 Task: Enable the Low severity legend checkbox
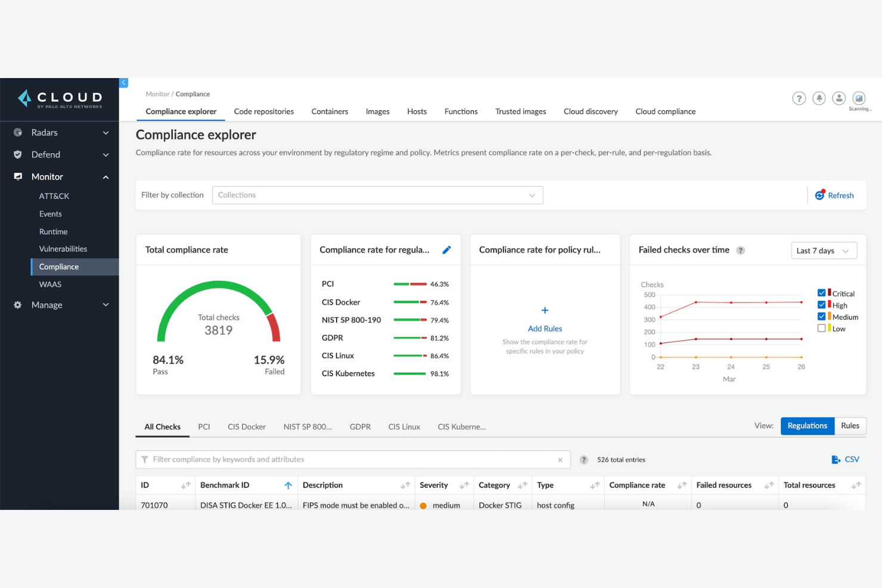821,328
